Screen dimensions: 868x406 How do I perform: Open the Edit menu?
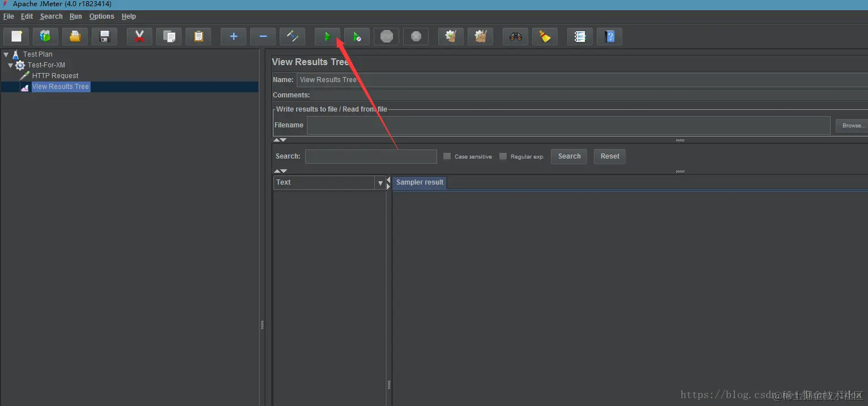(27, 16)
